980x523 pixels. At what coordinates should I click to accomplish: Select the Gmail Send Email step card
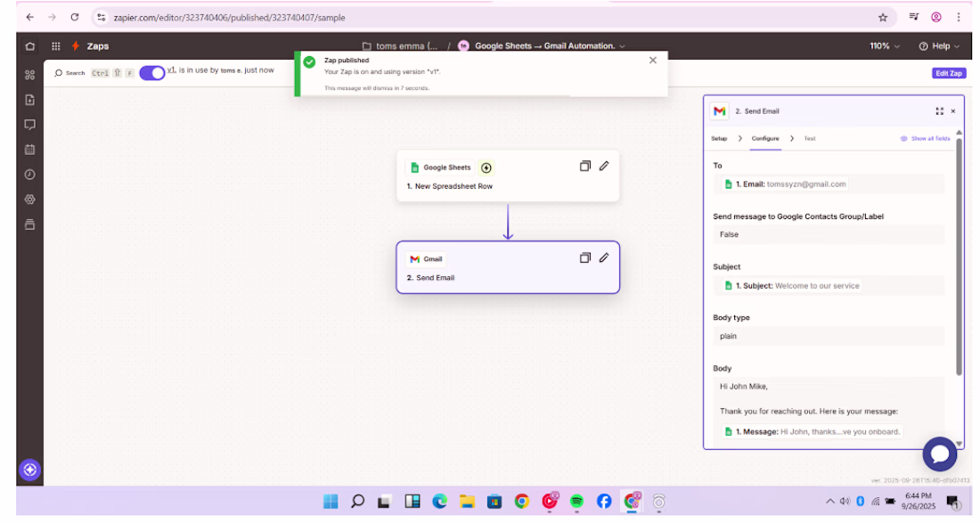click(x=508, y=267)
